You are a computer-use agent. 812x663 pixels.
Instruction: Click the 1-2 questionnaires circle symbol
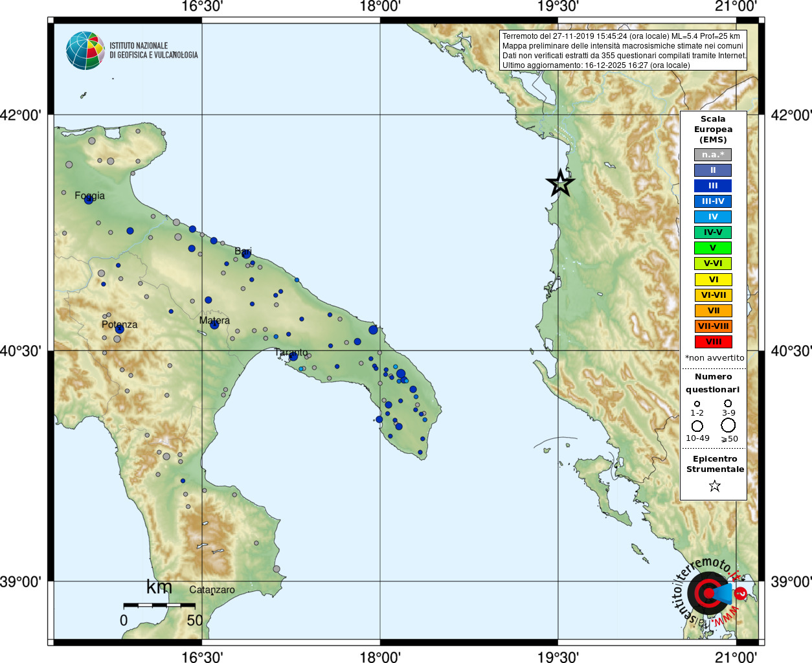(x=697, y=403)
